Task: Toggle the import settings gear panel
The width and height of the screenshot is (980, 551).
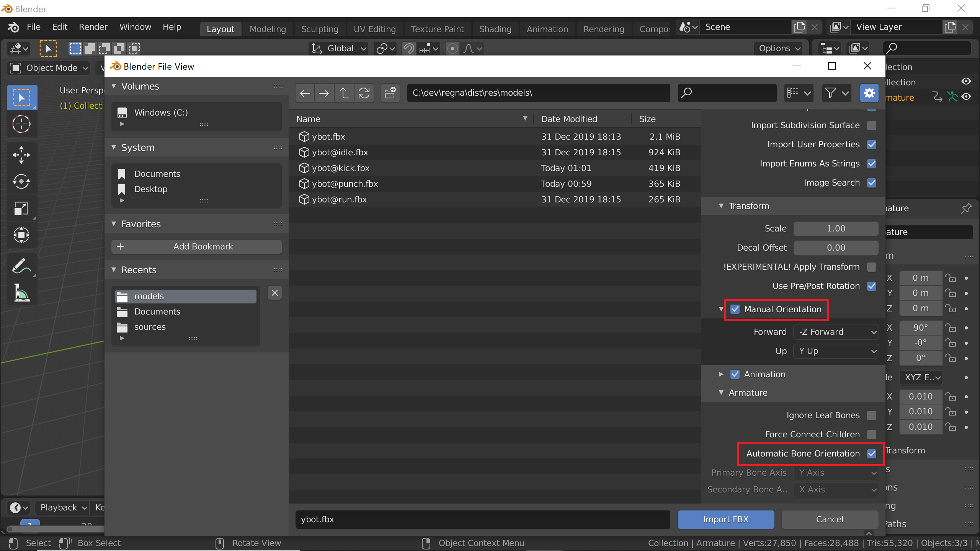Action: point(869,93)
